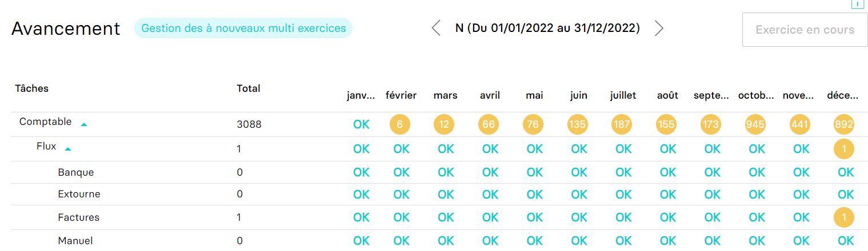Open the 1 badge for Flux in December
Image resolution: width=868 pixels, height=251 pixels.
[x=844, y=149]
